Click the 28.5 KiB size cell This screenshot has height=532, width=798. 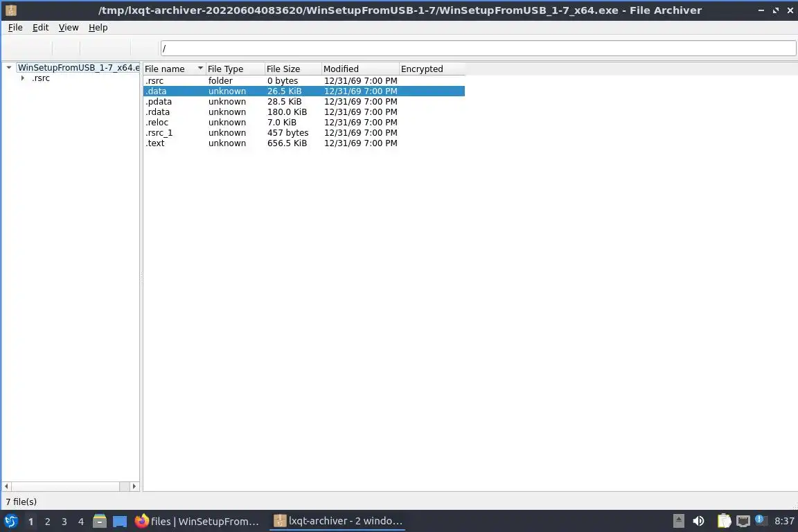[x=285, y=101]
